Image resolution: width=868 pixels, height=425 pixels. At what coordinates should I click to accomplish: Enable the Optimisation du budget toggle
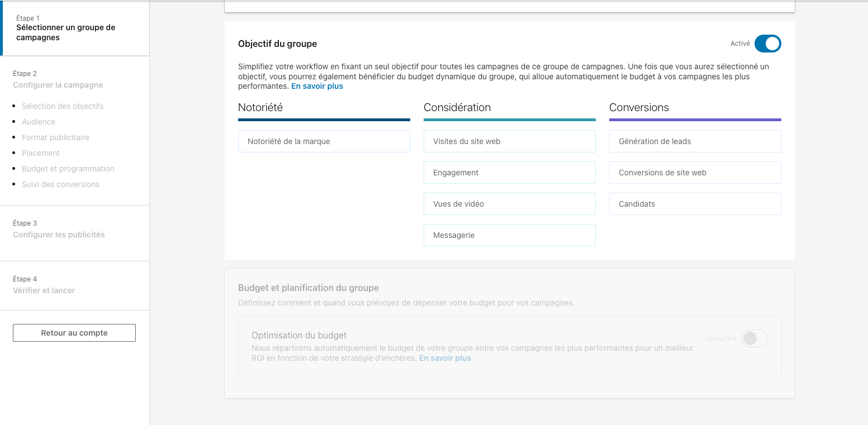(x=754, y=338)
